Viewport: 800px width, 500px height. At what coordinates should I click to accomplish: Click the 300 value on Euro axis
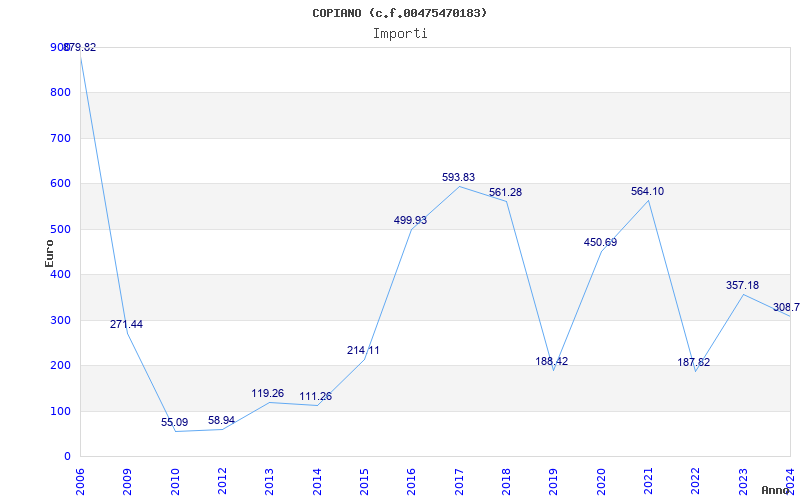pos(60,320)
